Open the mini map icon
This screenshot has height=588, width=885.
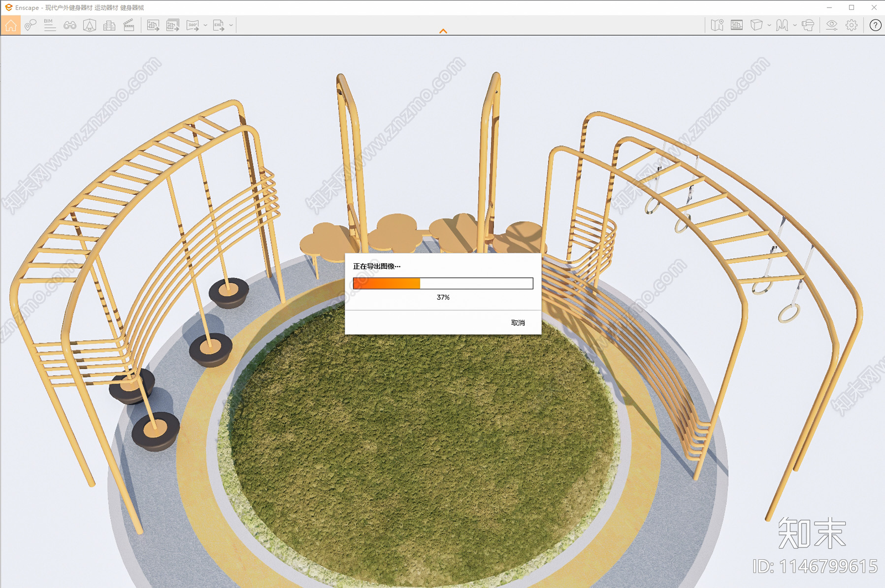click(717, 25)
